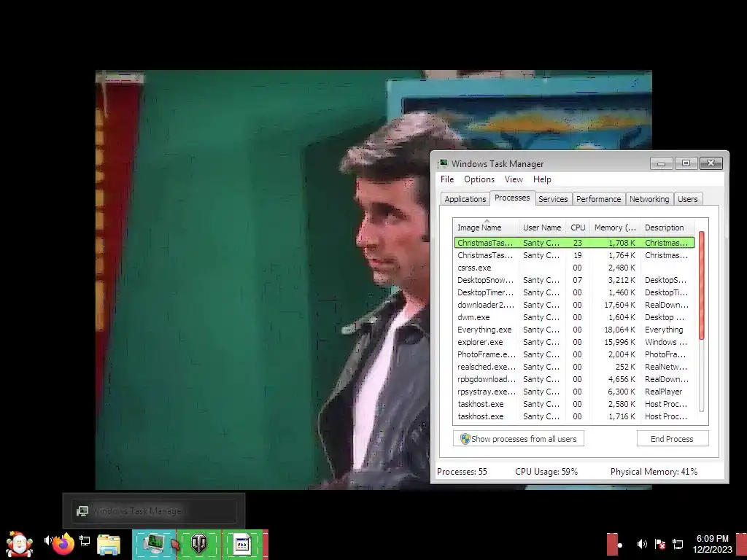Sort by the Description column header

(x=667, y=227)
